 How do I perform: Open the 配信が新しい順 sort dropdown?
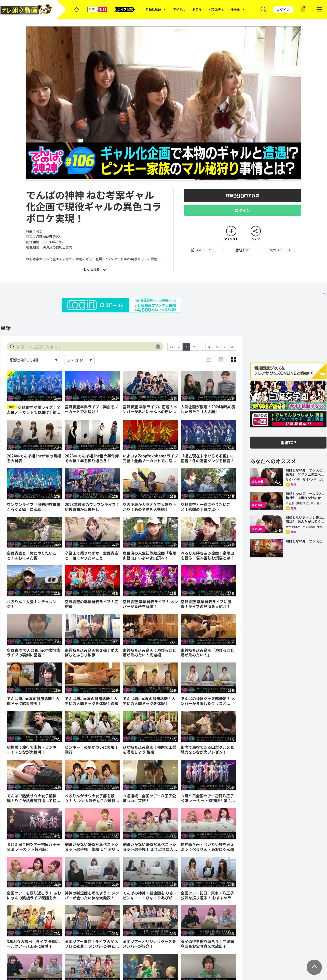point(34,360)
